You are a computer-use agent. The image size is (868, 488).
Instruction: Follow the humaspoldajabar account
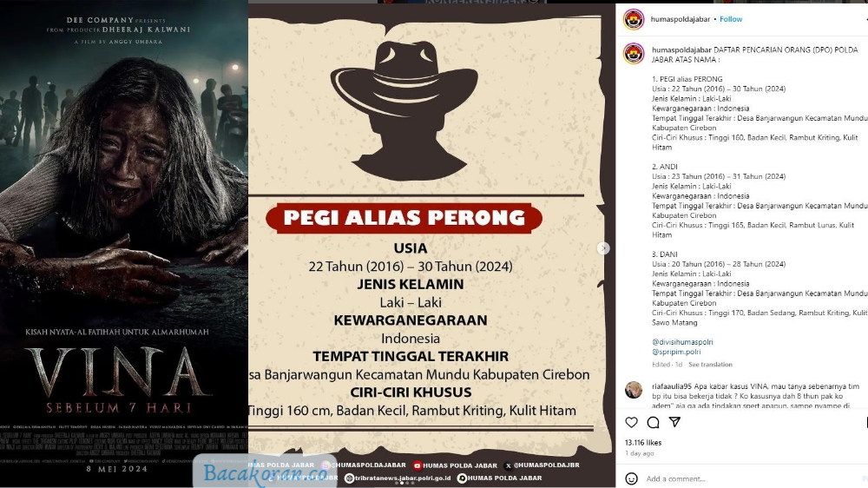pyautogui.click(x=731, y=19)
